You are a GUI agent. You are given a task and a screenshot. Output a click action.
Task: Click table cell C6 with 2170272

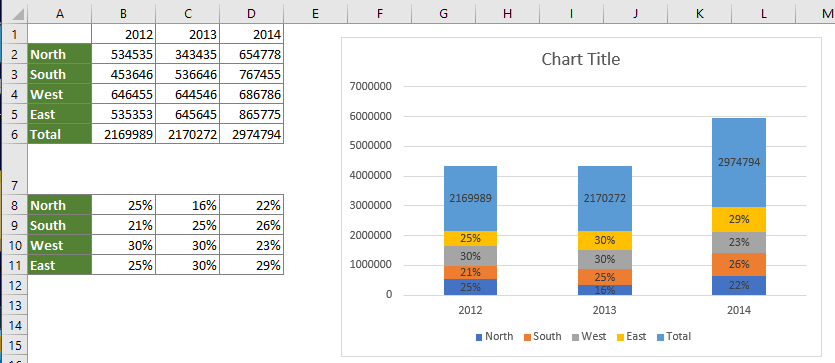[187, 134]
